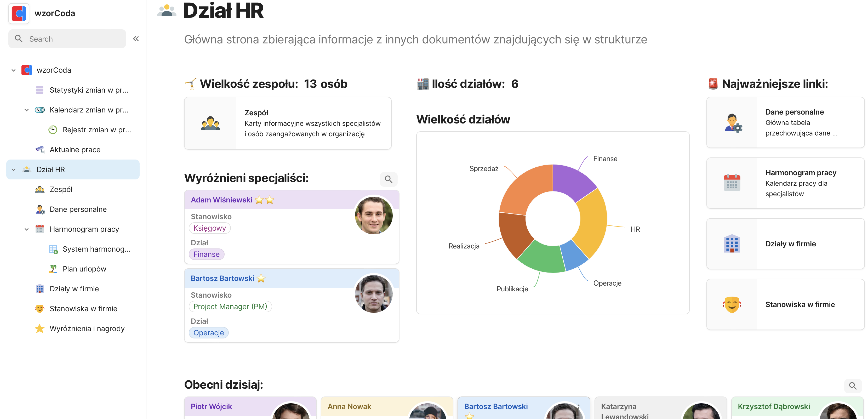Image resolution: width=868 pixels, height=419 pixels.
Task: Open Wyróżnienia i nagrody star page
Action: pyautogui.click(x=87, y=328)
